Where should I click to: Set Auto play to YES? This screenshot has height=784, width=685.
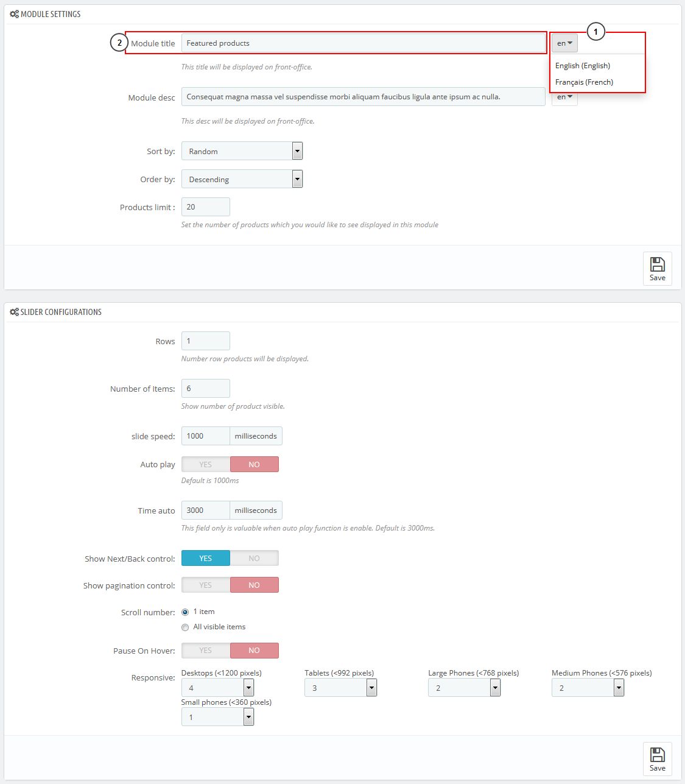pyautogui.click(x=206, y=464)
